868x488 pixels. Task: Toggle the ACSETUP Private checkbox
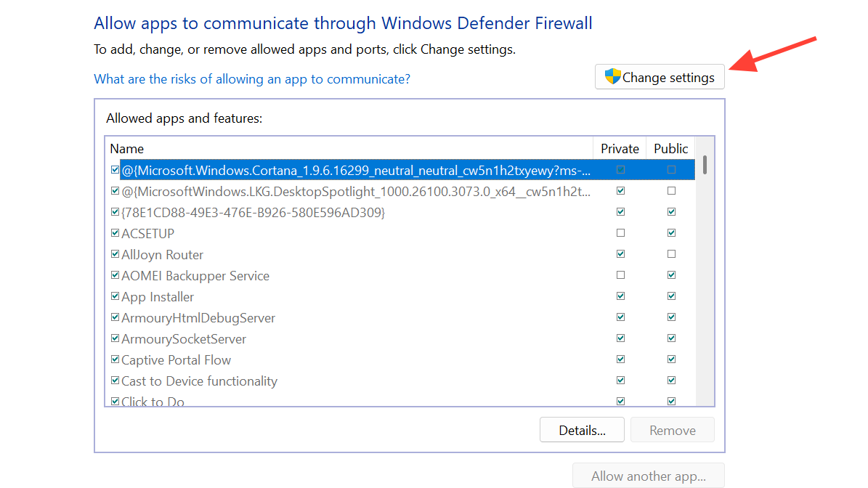620,233
